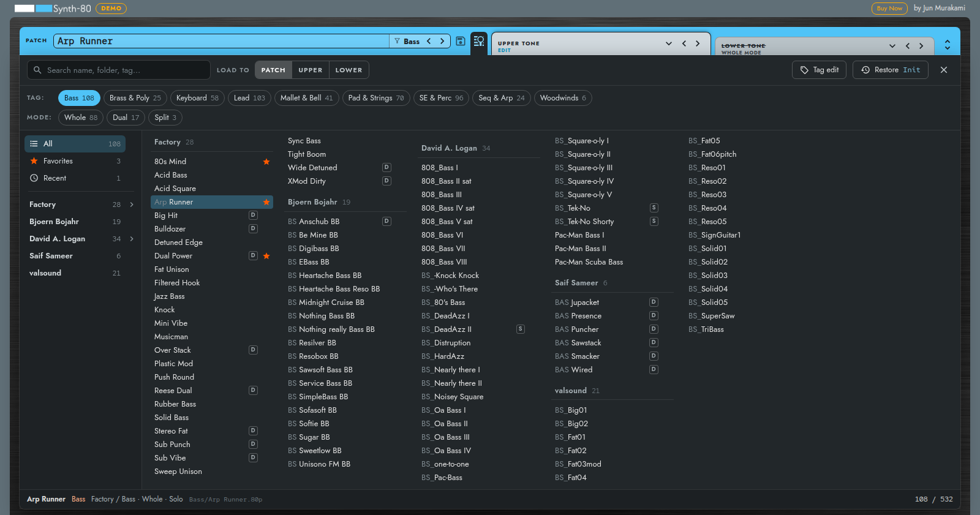
Task: Open the Bass category filter dropdown
Action: click(x=407, y=41)
